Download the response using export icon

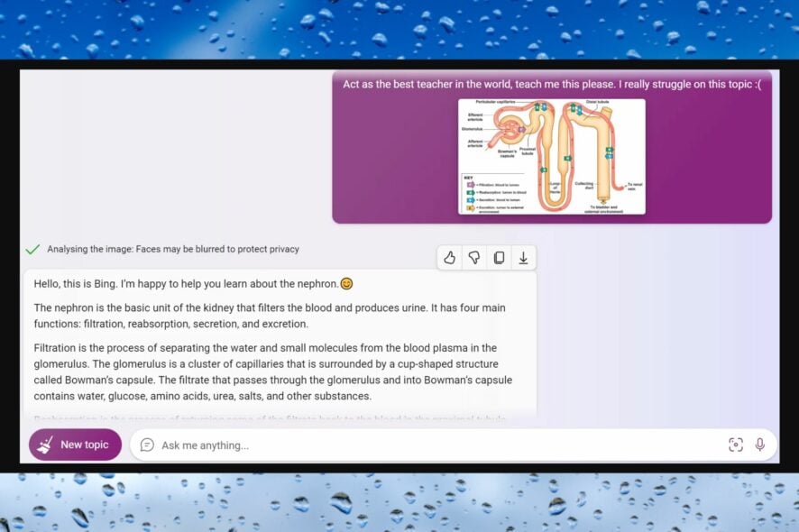(x=523, y=258)
